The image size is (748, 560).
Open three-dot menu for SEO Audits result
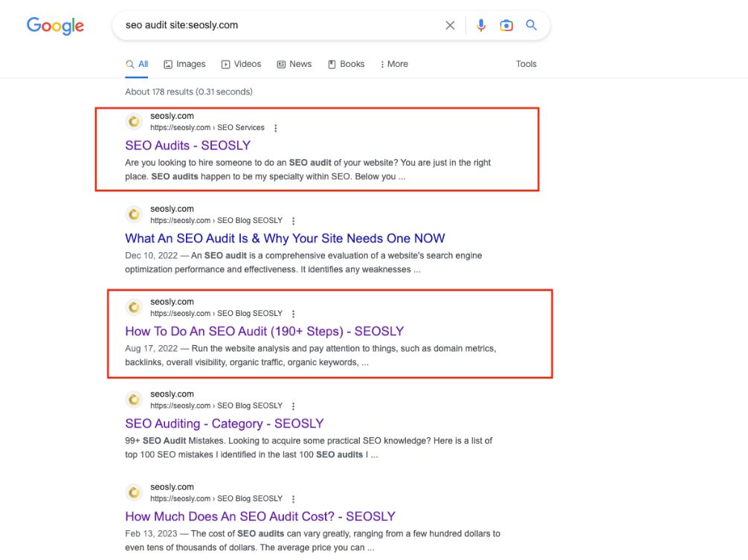[x=276, y=128]
